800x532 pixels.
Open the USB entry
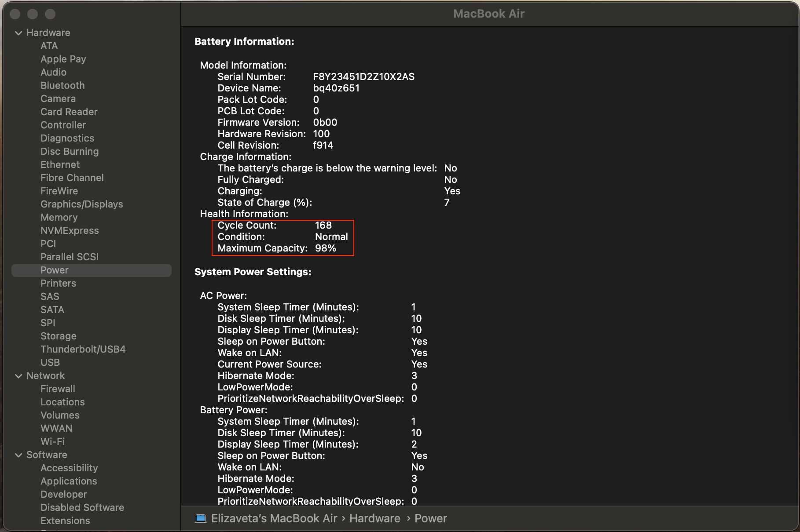(50, 362)
